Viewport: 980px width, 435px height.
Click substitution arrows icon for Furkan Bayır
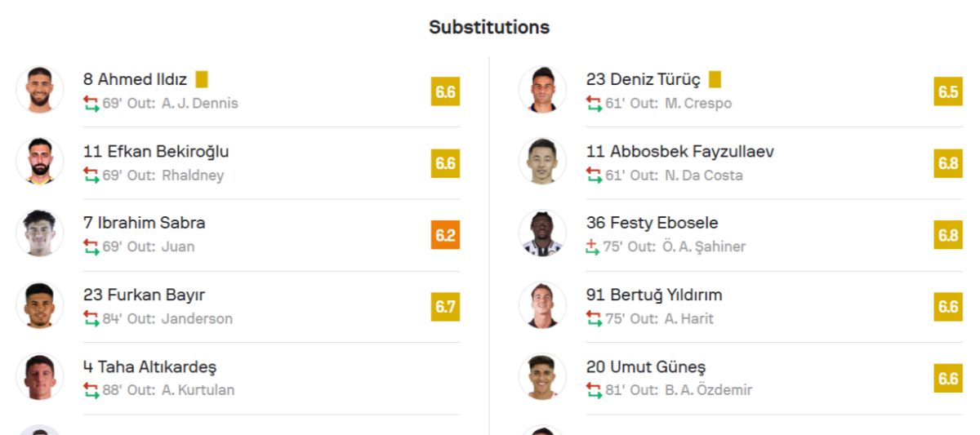[x=91, y=319]
